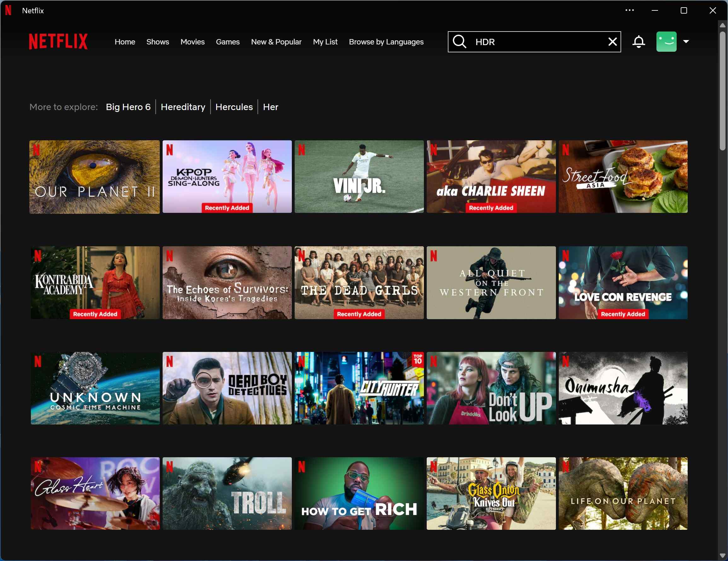Open Browse by Languages

click(x=386, y=42)
